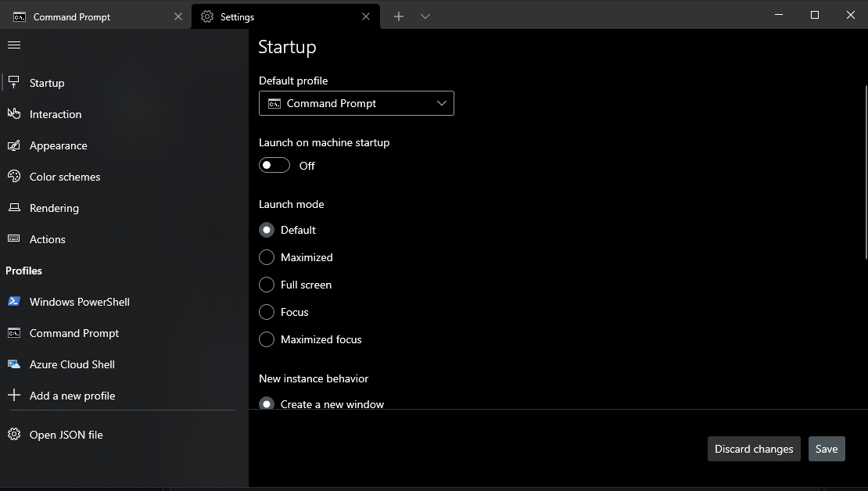Toggle Launch on machine startup

click(274, 165)
